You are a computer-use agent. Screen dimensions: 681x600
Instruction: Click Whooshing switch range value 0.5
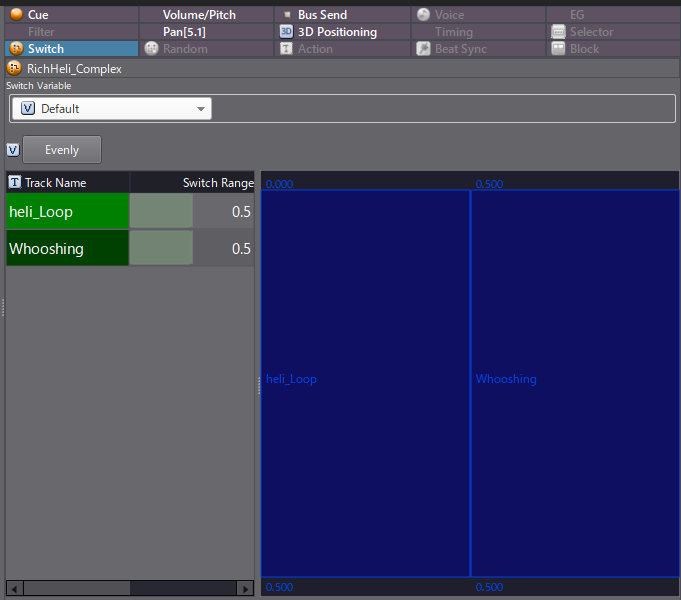pyautogui.click(x=240, y=249)
